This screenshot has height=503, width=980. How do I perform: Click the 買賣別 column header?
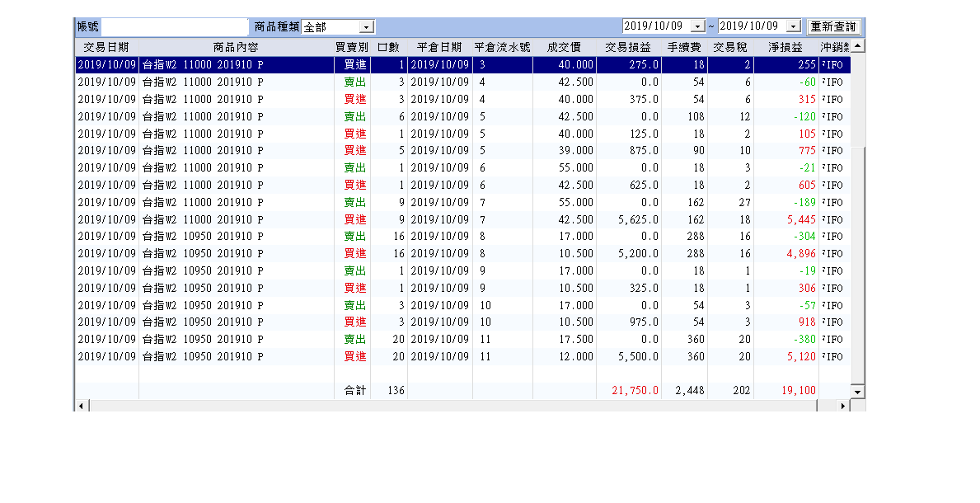click(352, 47)
